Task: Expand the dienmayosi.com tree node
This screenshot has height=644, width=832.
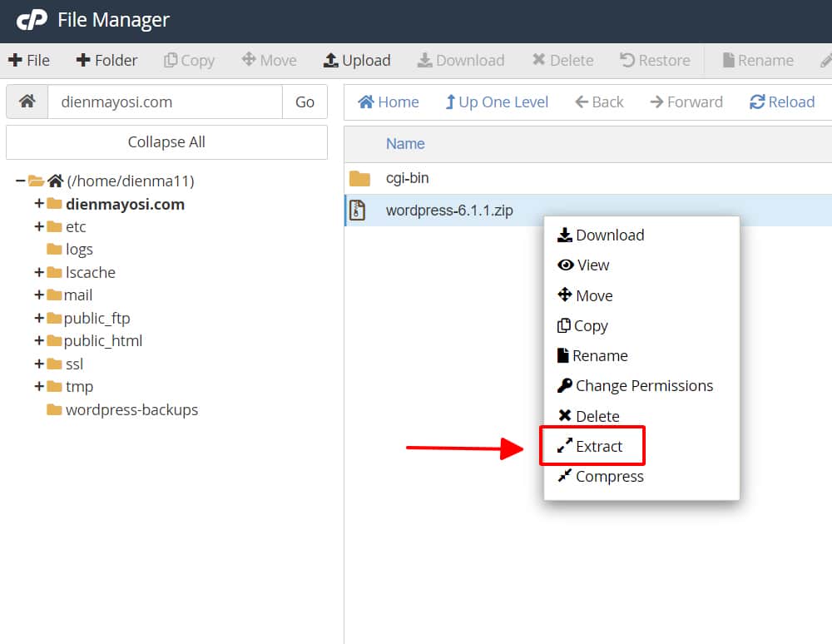Action: tap(40, 204)
